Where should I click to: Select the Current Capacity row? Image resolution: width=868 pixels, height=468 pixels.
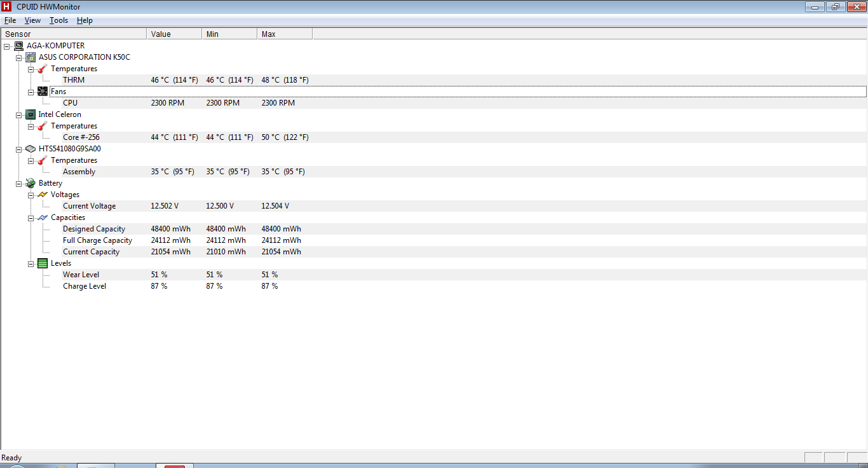coord(434,252)
